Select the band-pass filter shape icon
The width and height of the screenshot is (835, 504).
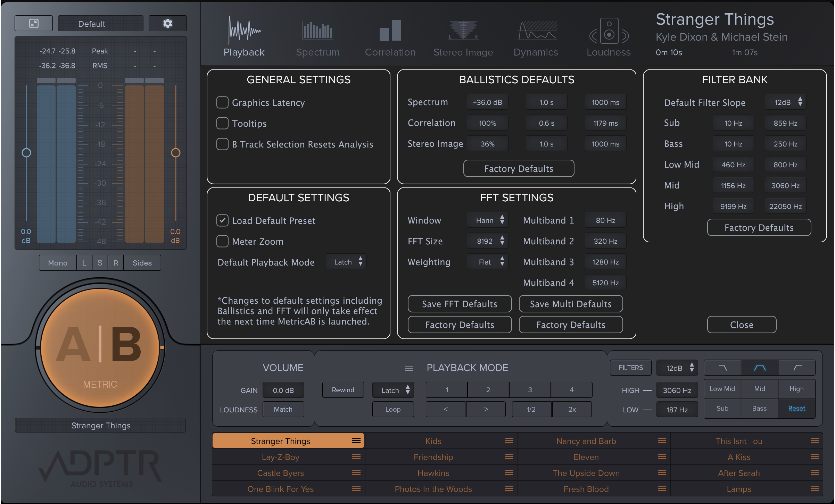(x=759, y=368)
